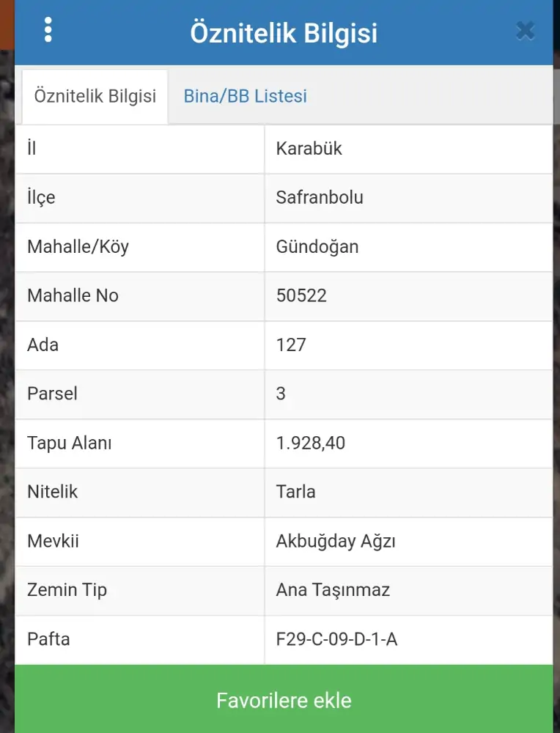Click the Nitelik value Tarla
Screen dimensions: 560x733
click(x=296, y=493)
